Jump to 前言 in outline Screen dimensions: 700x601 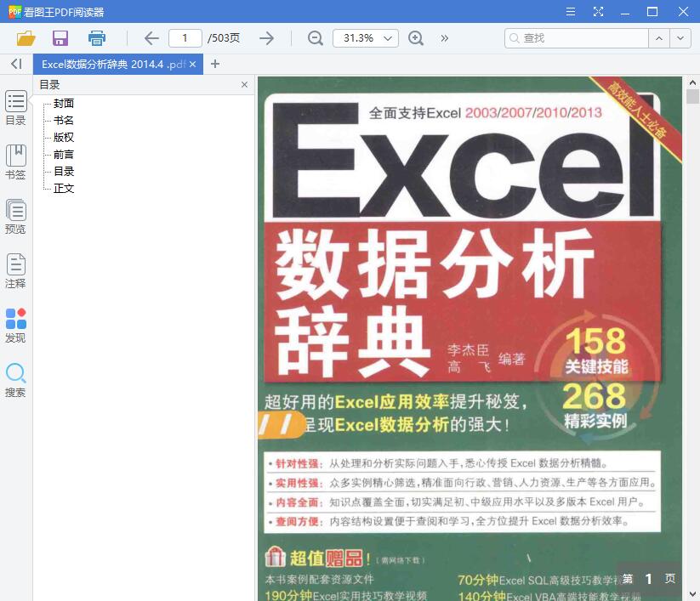[64, 155]
